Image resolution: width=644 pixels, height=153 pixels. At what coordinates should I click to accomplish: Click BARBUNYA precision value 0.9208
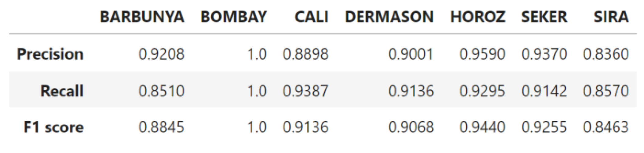tap(161, 54)
